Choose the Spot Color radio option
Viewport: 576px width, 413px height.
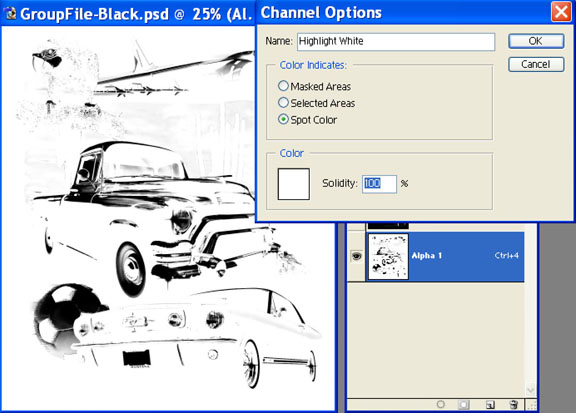[x=283, y=119]
